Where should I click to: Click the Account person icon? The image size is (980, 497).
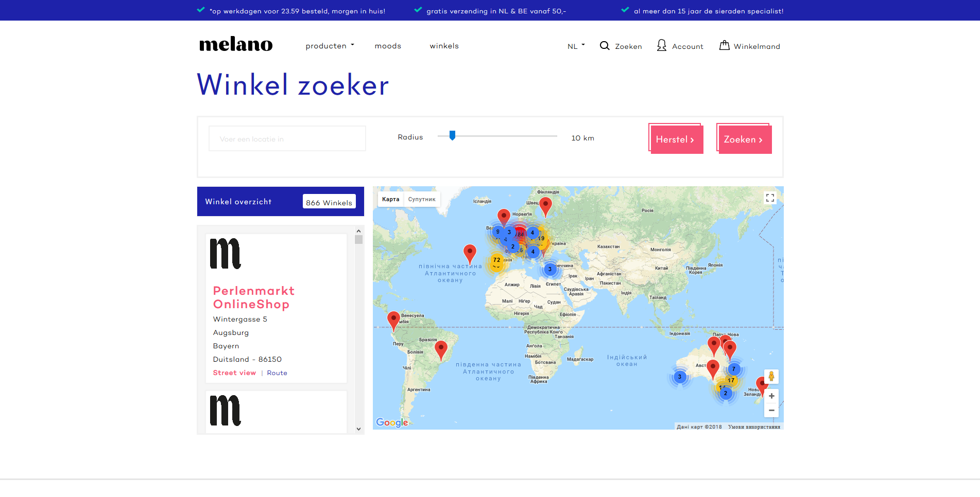click(x=662, y=45)
